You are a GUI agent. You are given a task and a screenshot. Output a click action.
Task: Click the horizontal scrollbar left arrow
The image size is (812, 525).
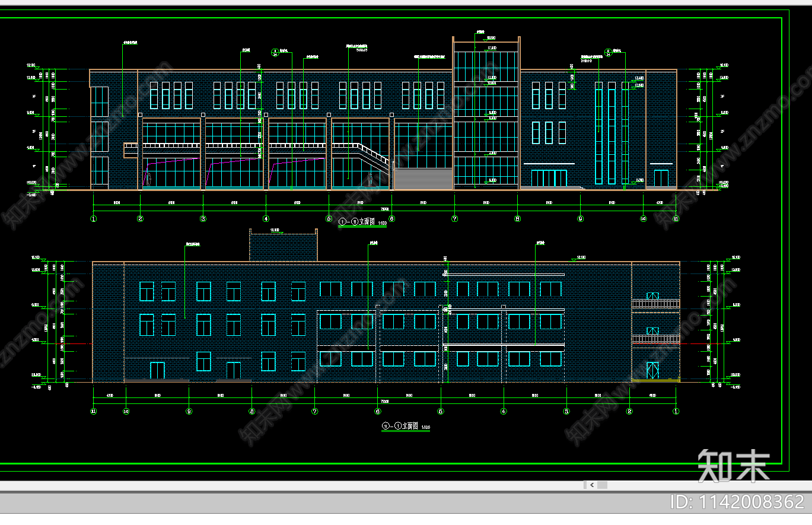tap(592, 485)
